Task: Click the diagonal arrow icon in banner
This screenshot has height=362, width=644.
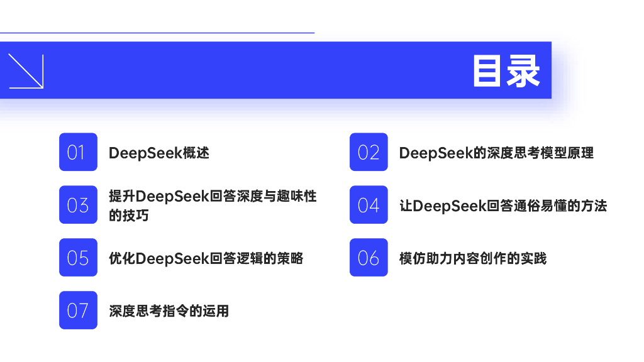Action: click(26, 71)
